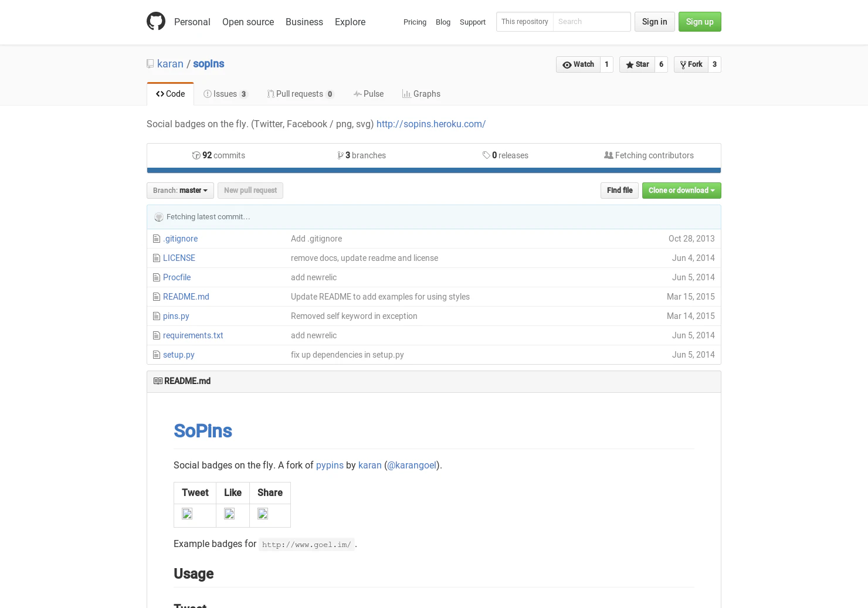The width and height of the screenshot is (868, 608).
Task: Visit http://sopins.heroku.com/ link
Action: tap(431, 124)
